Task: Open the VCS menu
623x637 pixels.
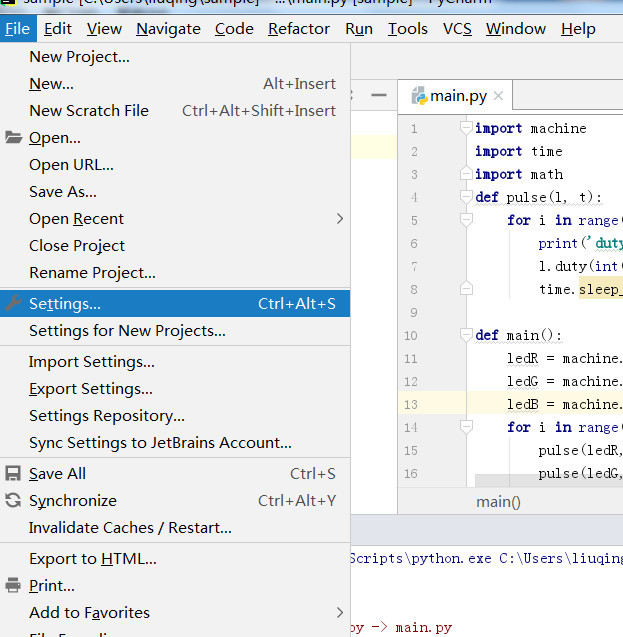Action: (457, 29)
